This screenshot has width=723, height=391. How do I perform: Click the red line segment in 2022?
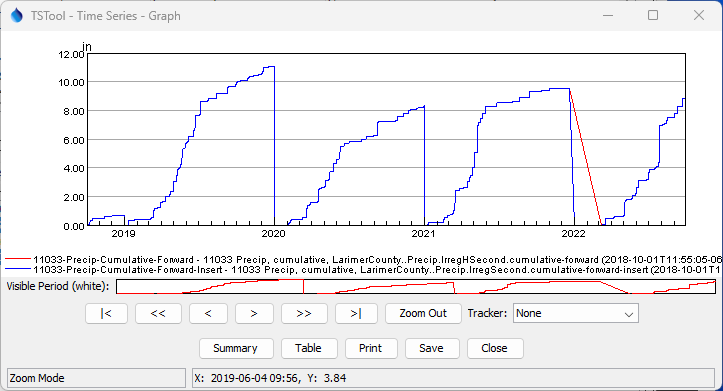[x=586, y=157]
